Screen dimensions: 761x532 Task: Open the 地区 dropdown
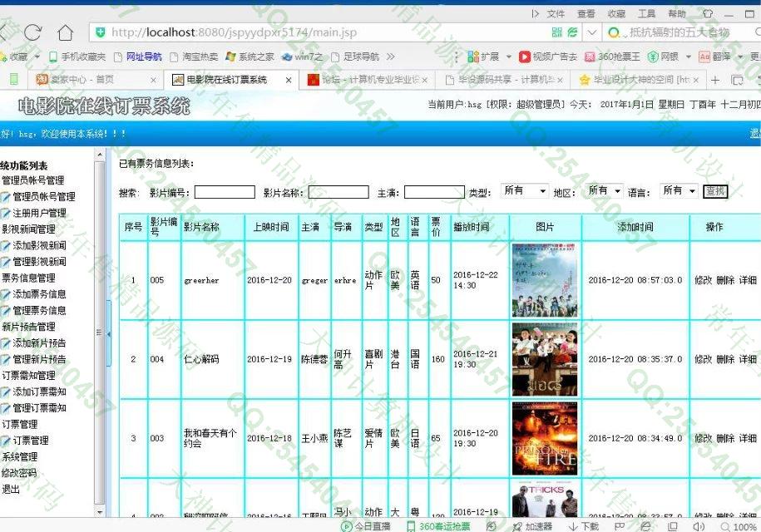click(603, 191)
